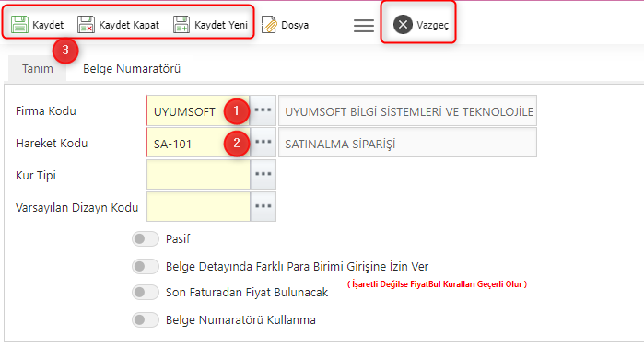
Task: Click the Kaydet Yeni save-and-new icon
Action: pyautogui.click(x=181, y=25)
